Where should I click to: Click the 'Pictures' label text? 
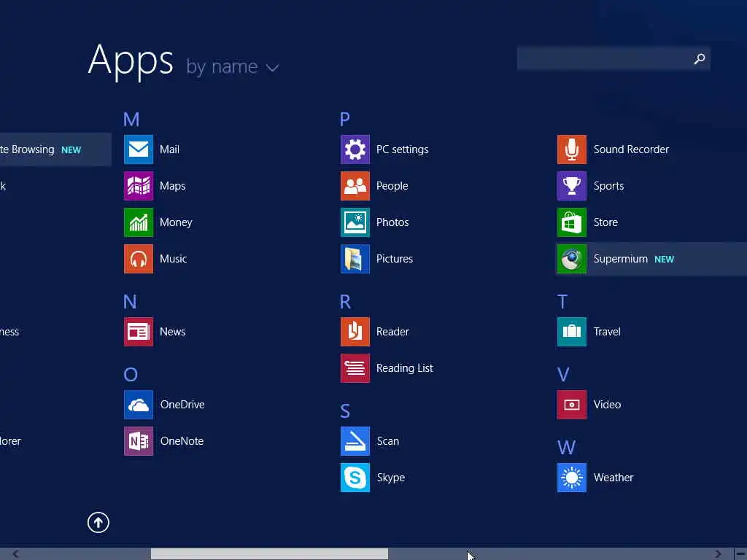pyautogui.click(x=395, y=259)
